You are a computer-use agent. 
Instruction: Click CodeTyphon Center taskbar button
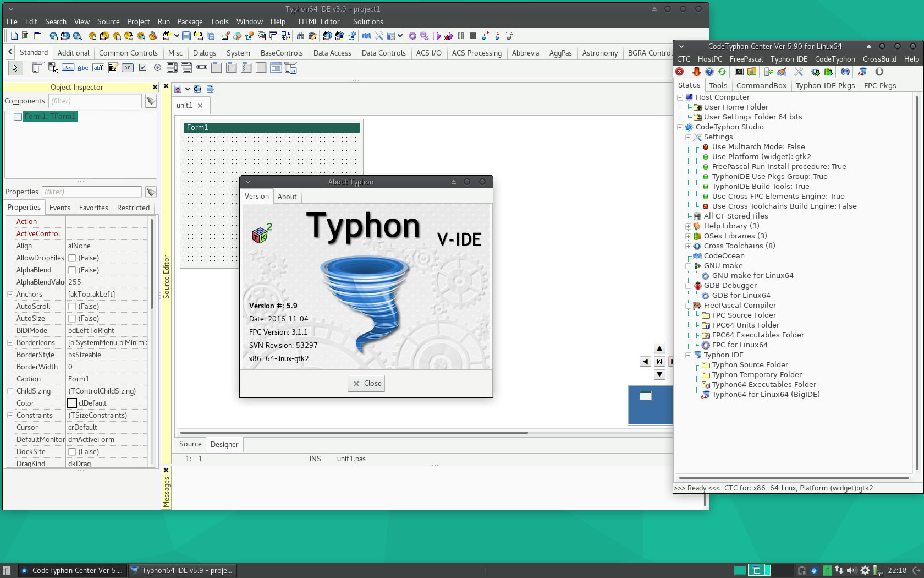pos(73,570)
